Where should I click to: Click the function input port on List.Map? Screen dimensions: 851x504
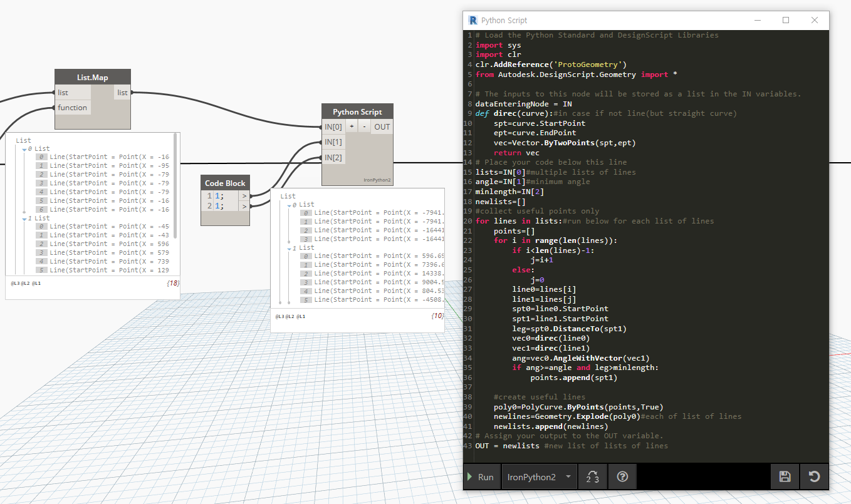pyautogui.click(x=73, y=108)
